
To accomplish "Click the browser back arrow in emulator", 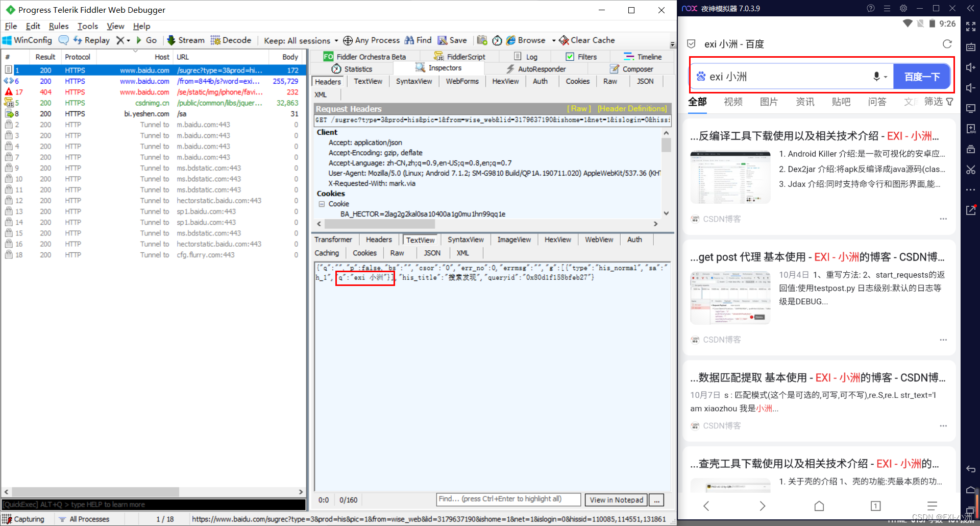I will pos(706,506).
